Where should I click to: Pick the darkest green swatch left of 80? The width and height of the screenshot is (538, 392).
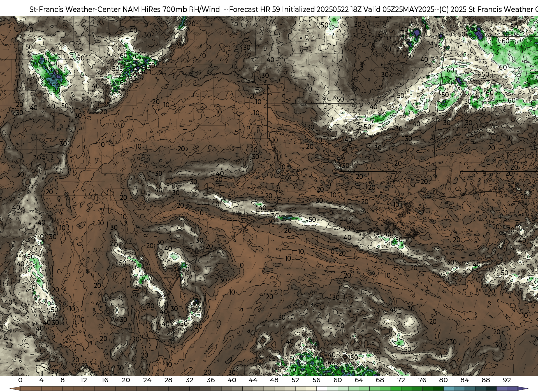(438, 389)
